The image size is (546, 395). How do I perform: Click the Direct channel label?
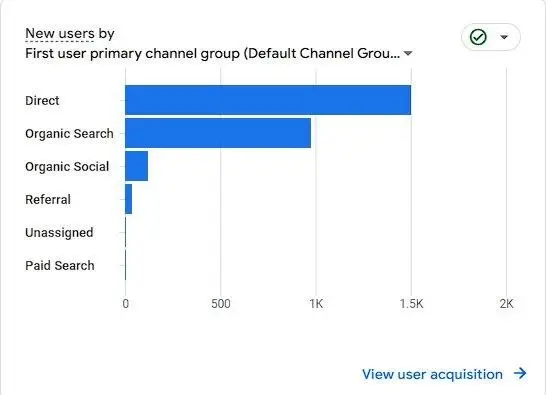pyautogui.click(x=42, y=101)
